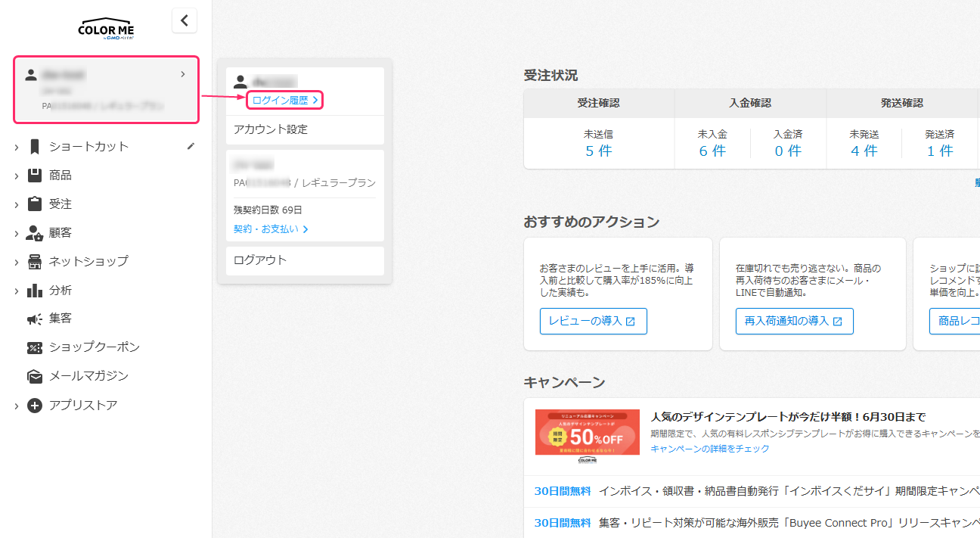Click the 受注 clipboard icon

(35, 204)
